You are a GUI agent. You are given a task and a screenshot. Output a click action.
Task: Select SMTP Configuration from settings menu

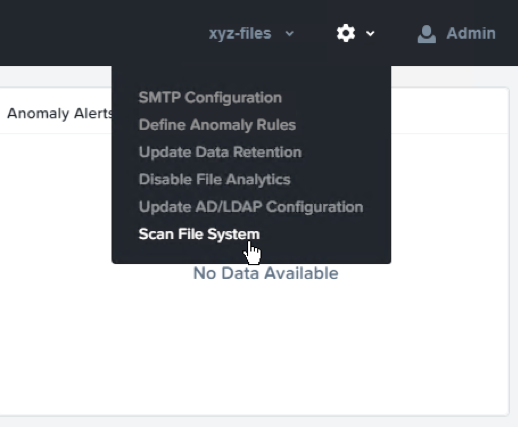point(210,98)
